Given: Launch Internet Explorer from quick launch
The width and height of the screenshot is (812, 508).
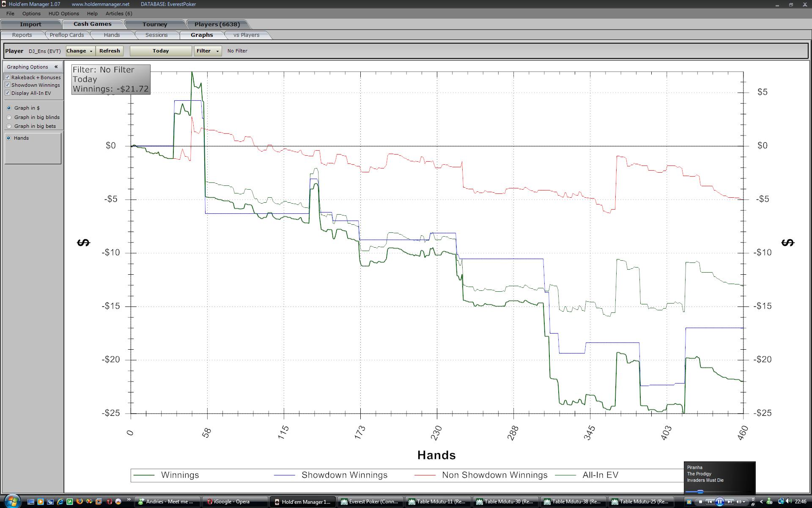Looking at the screenshot, I should pos(60,502).
